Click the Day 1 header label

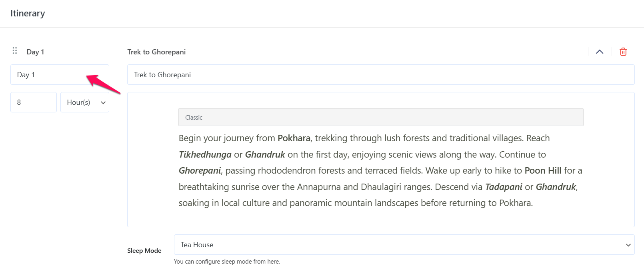35,52
